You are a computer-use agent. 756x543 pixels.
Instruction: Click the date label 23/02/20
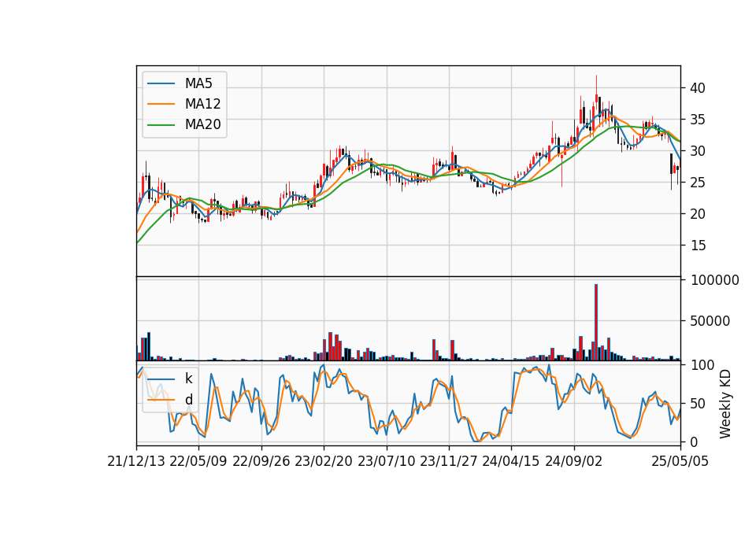[x=324, y=461]
